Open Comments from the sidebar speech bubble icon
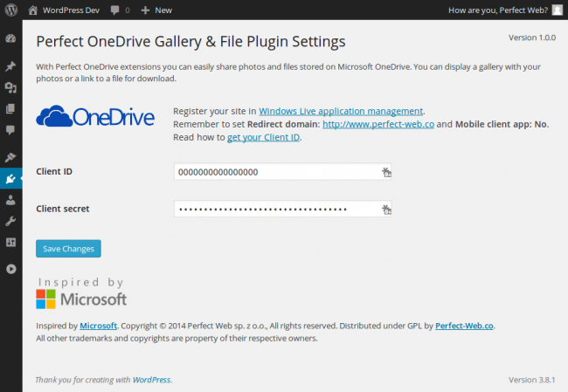568x392 pixels. click(x=10, y=130)
